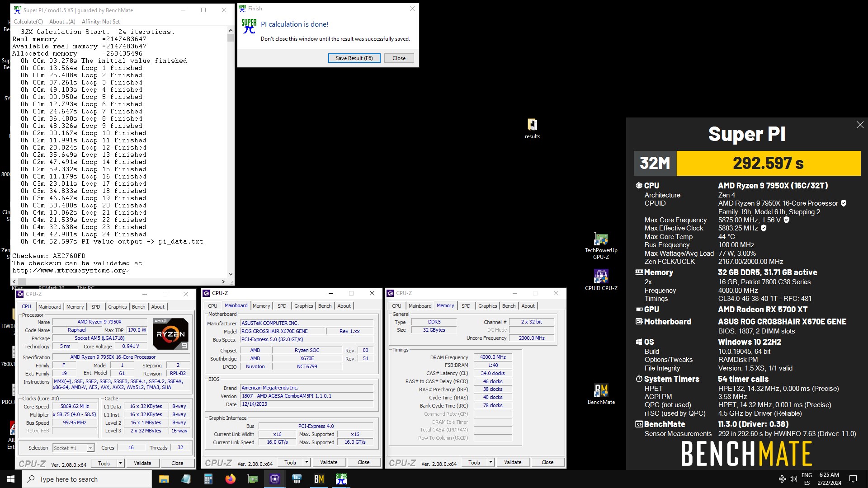Screen dimensions: 868x488
Task: Click Close button in Finish dialog
Action: 399,58
